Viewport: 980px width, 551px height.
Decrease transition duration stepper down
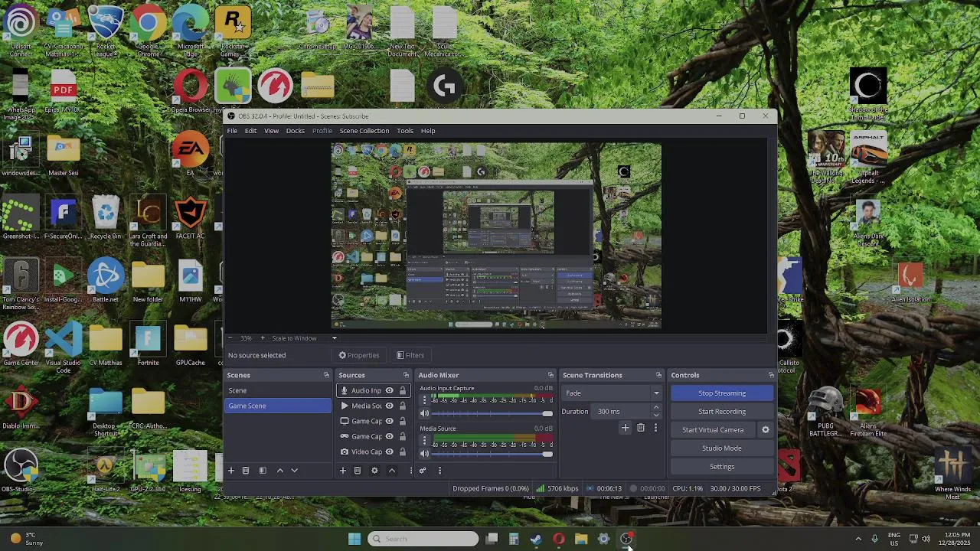(x=656, y=416)
